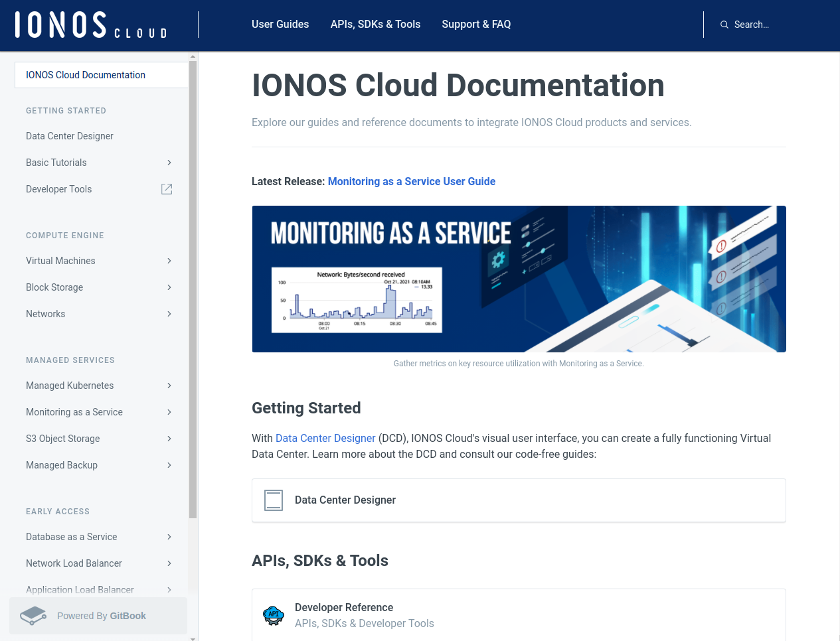Click the external link icon beside Developer Tools
The image size is (840, 641).
coord(167,189)
